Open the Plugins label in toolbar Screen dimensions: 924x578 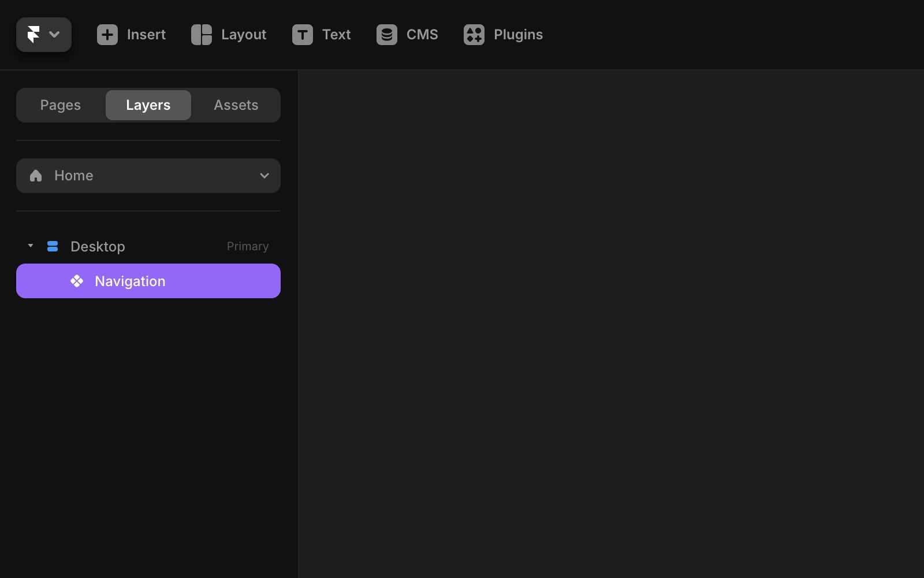(518, 35)
